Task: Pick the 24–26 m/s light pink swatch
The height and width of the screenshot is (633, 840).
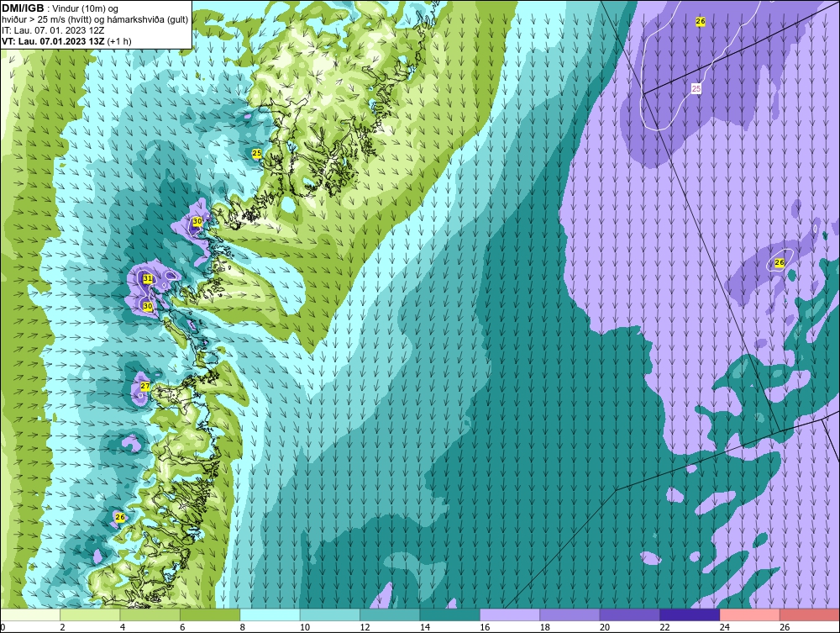Action: pos(750,615)
